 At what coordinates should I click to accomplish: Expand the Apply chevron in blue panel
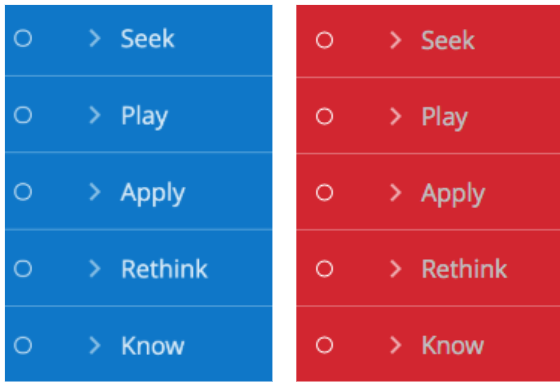click(x=95, y=192)
